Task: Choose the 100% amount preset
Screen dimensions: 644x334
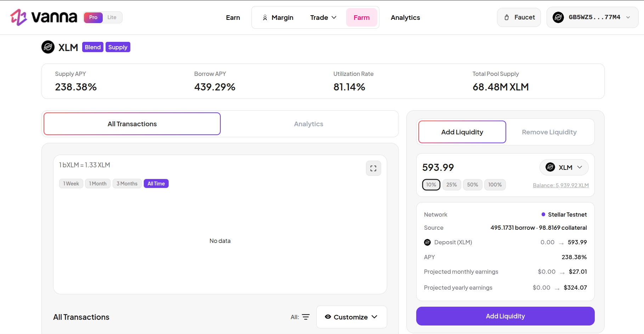Action: 495,185
